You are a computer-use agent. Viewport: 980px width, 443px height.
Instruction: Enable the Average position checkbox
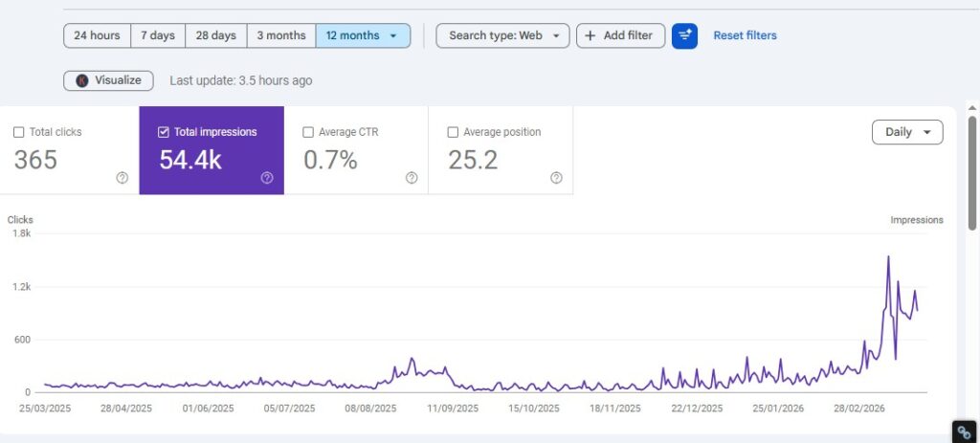[453, 132]
